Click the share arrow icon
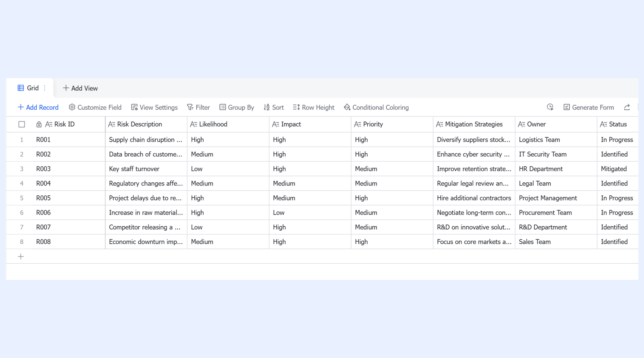Viewport: 644px width, 358px height. (x=627, y=107)
